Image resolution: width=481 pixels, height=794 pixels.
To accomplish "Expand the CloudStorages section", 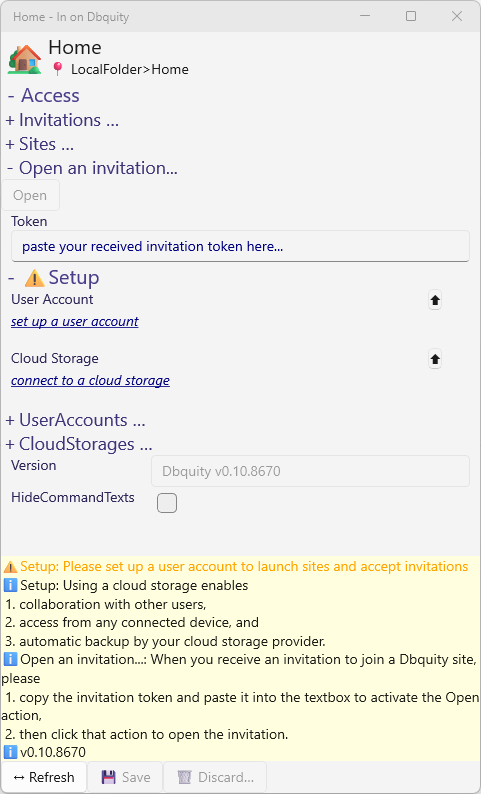I will coord(78,444).
